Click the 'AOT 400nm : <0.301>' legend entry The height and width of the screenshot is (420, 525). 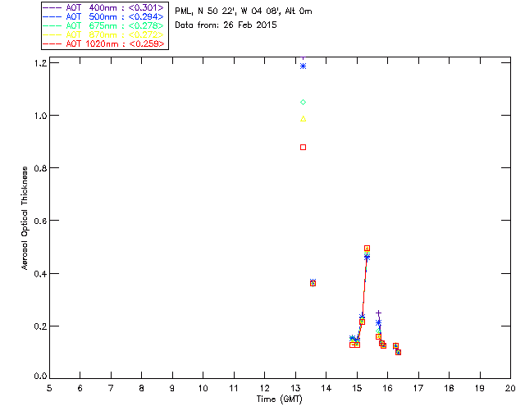103,7
